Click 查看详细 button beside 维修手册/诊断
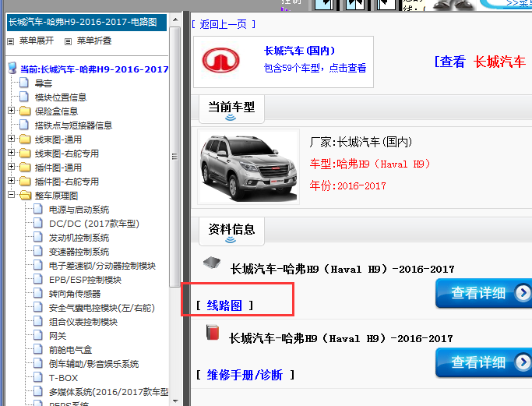Image resolution: width=532 pixels, height=406 pixels. click(484, 362)
